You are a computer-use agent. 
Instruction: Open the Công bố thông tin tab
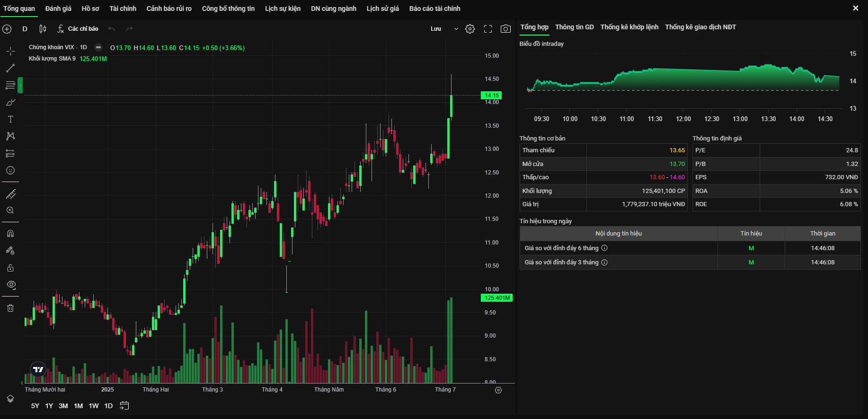[228, 9]
